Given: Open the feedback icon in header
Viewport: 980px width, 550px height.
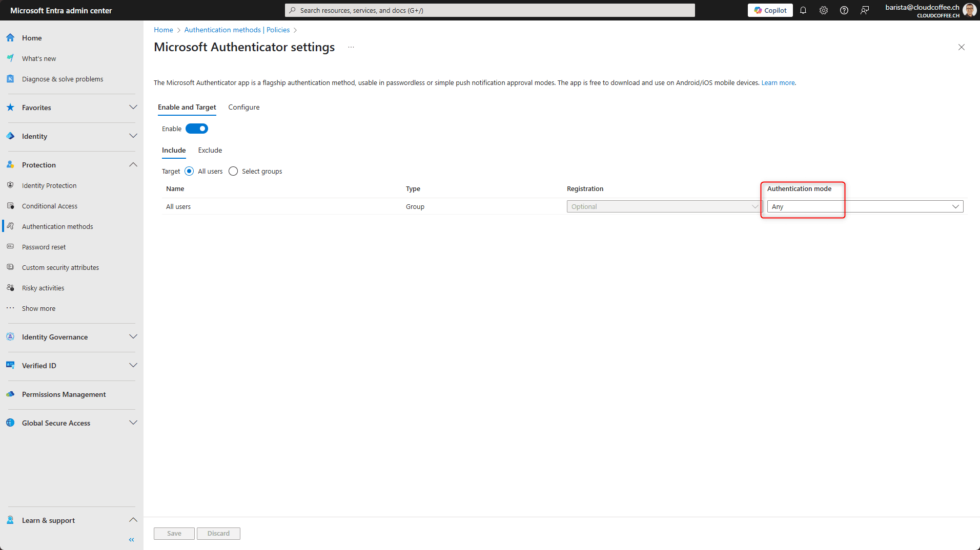Looking at the screenshot, I should pos(865,10).
